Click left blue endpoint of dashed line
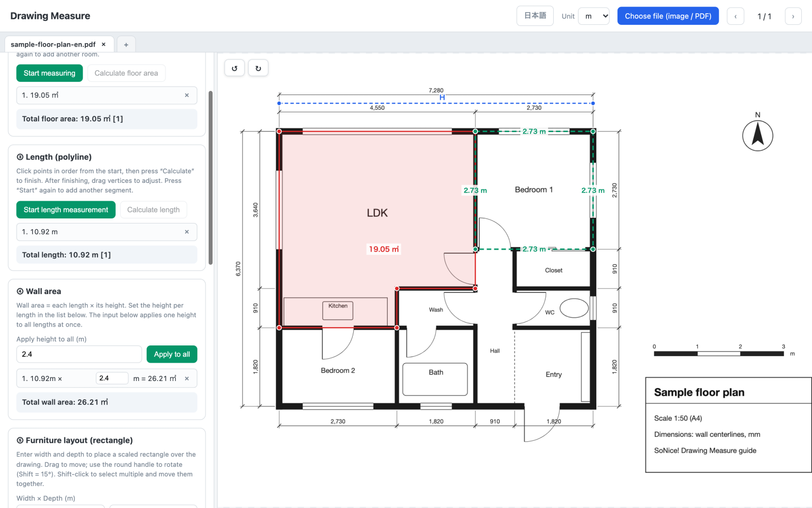This screenshot has height=508, width=812. click(x=279, y=103)
